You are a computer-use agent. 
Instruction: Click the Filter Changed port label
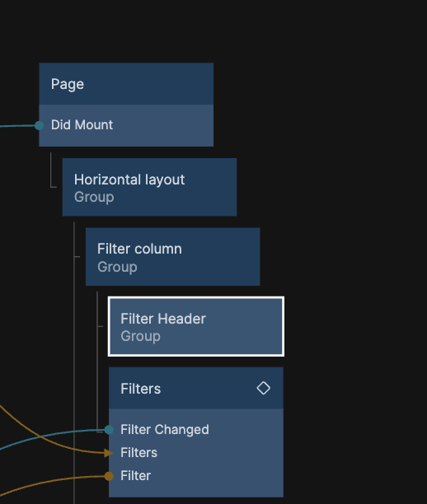click(164, 430)
